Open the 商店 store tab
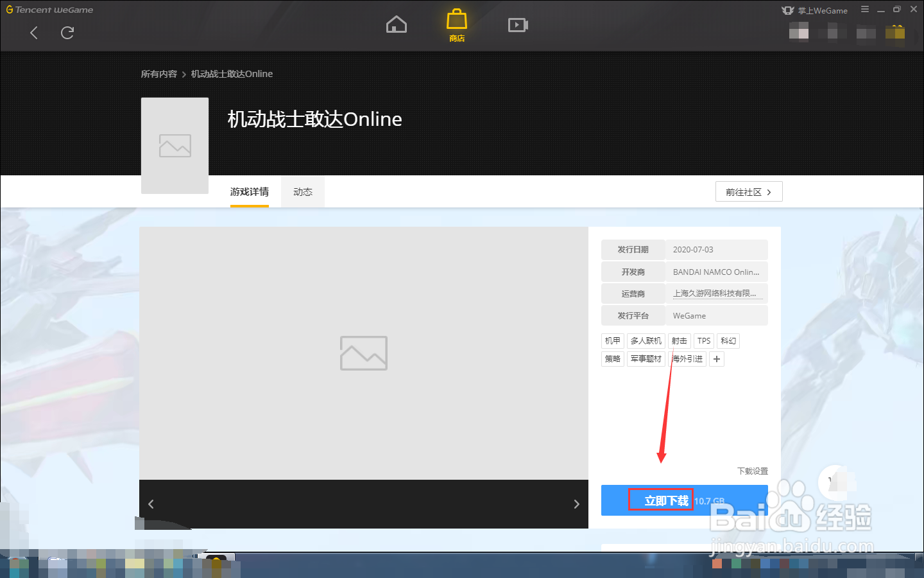The image size is (924, 578). 457,26
